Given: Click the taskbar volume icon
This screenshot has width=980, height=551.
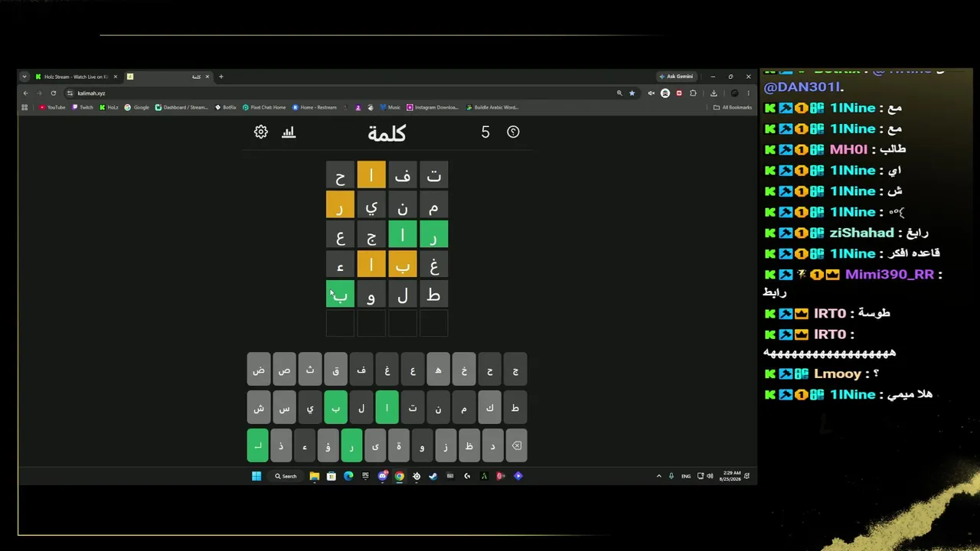Looking at the screenshot, I should 710,476.
